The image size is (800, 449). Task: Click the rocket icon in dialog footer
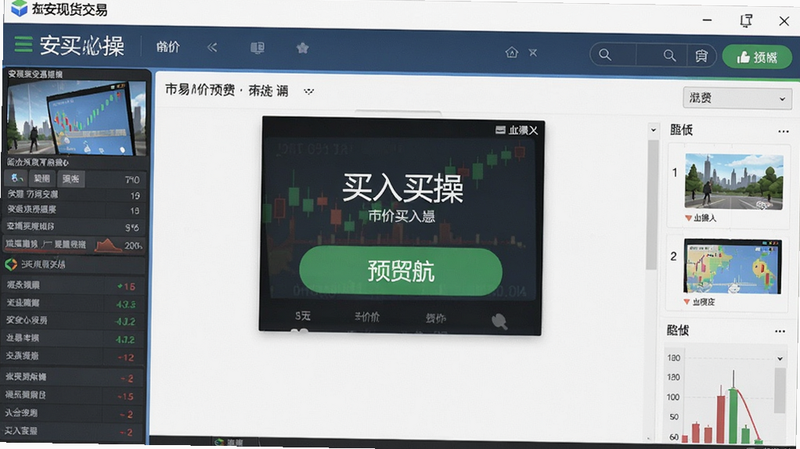[x=499, y=321]
